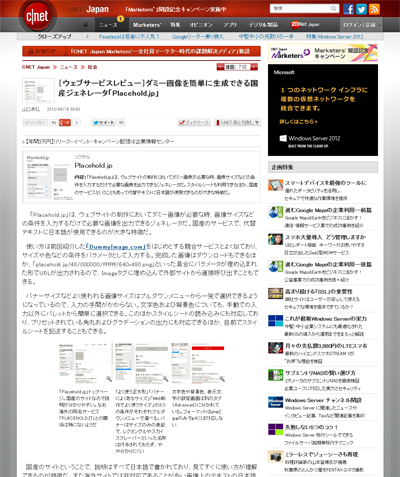Open the オピニオン nav menu
Image resolution: width=400 pixels, height=477 pixels.
[x=202, y=25]
